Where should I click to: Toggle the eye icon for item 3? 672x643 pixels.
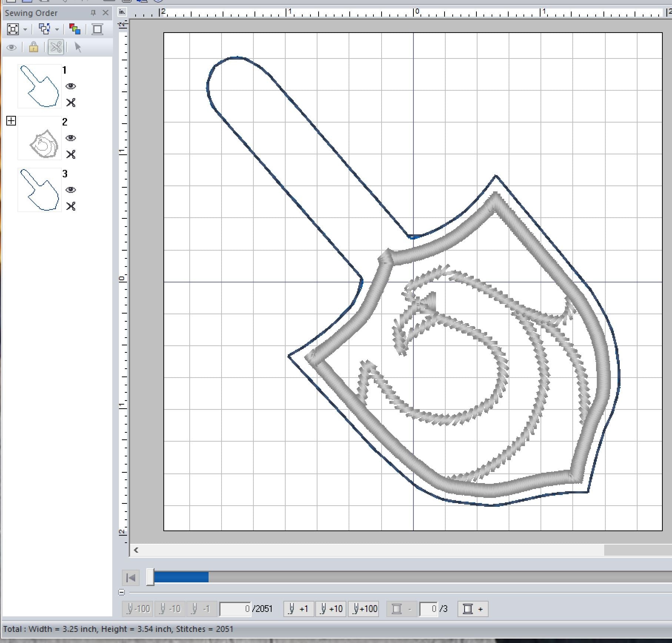click(71, 190)
